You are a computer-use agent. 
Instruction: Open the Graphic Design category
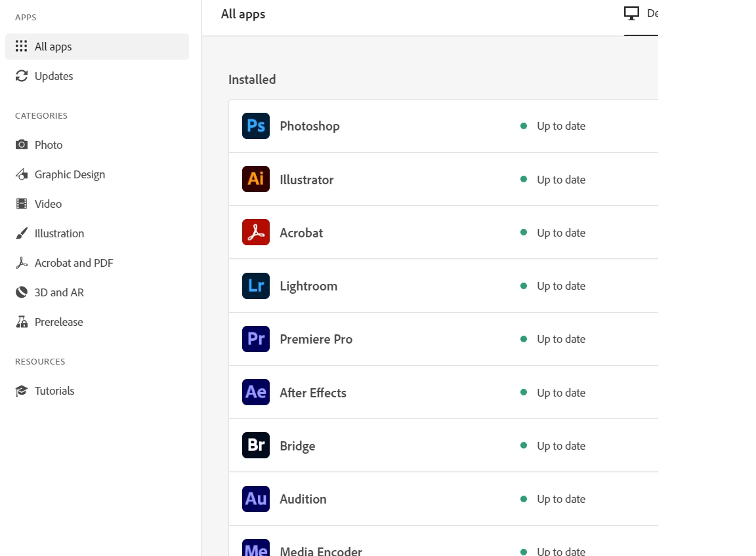coord(97,174)
